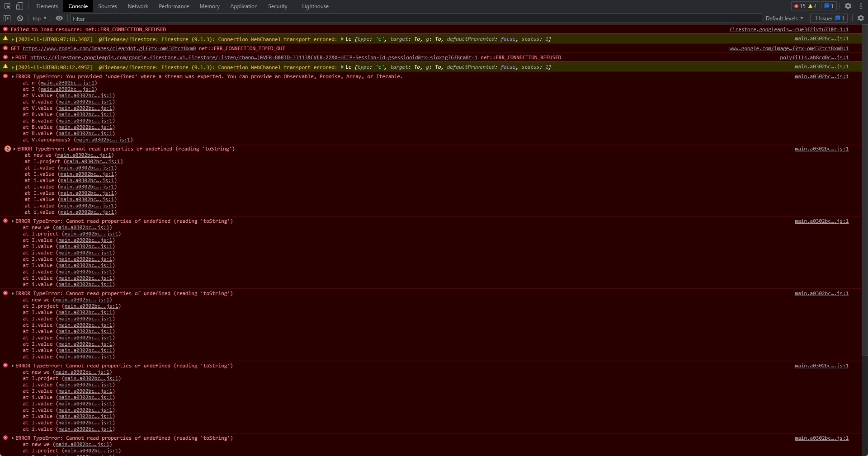This screenshot has width=868, height=456.
Task: Open the Default levels dropdown
Action: point(784,18)
